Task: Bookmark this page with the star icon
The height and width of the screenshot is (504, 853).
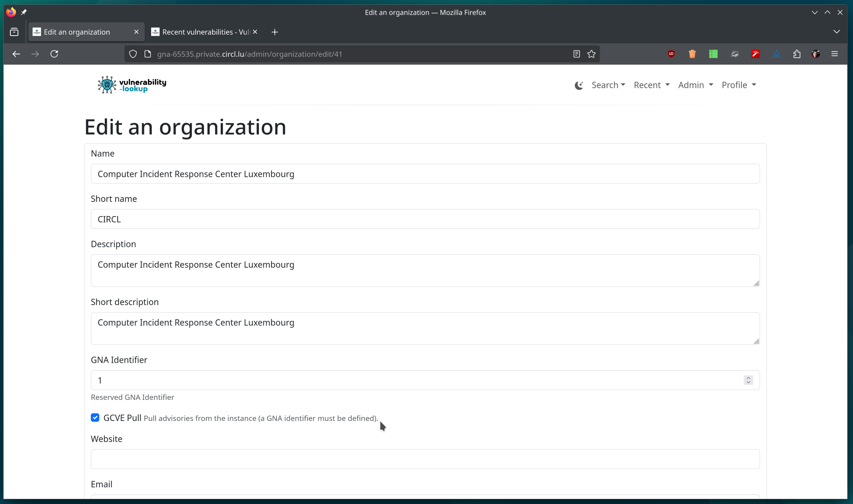Action: click(591, 54)
